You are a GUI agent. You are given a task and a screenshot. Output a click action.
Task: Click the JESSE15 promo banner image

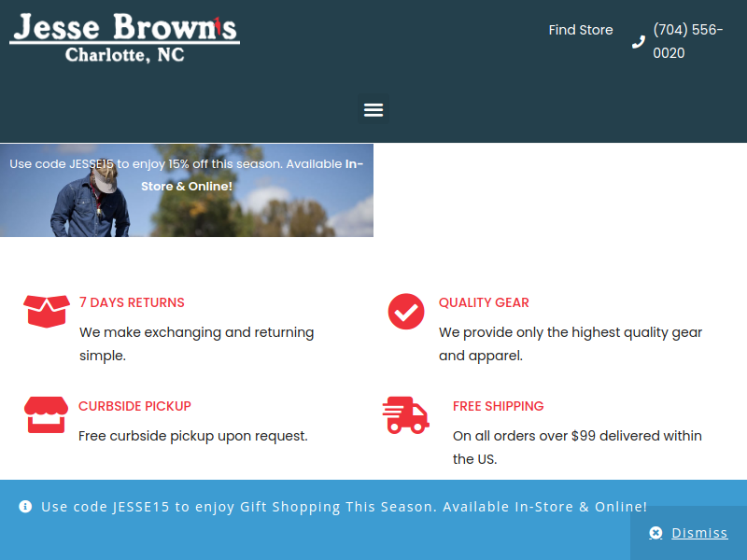coord(187,190)
